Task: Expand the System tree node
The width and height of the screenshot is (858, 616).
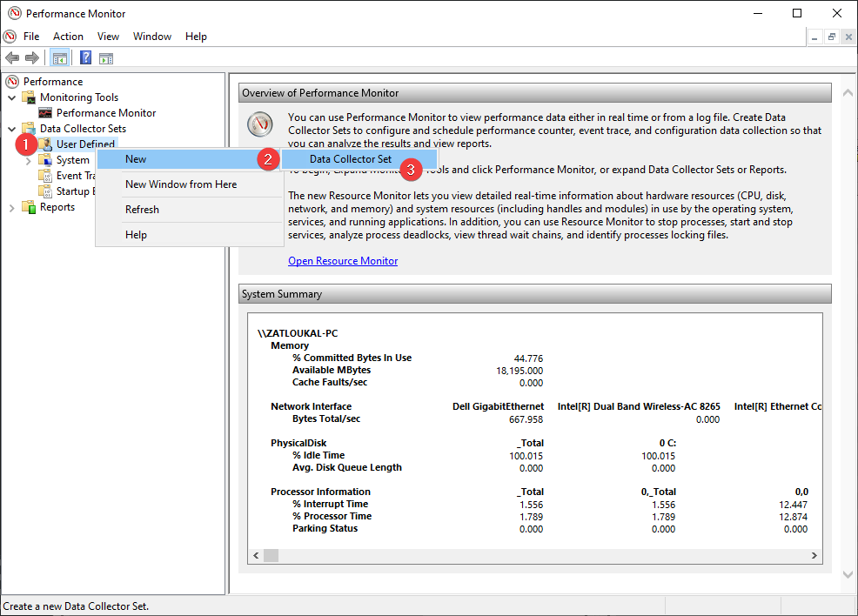Action: (28, 160)
